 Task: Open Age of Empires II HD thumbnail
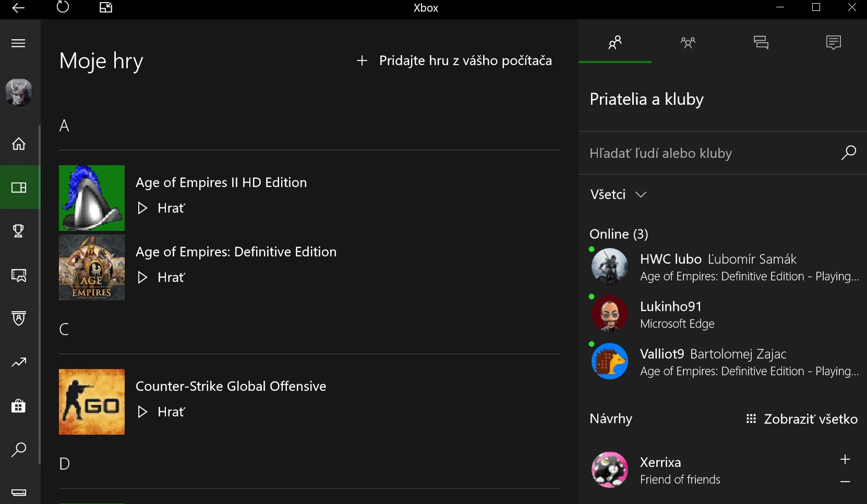click(x=92, y=198)
